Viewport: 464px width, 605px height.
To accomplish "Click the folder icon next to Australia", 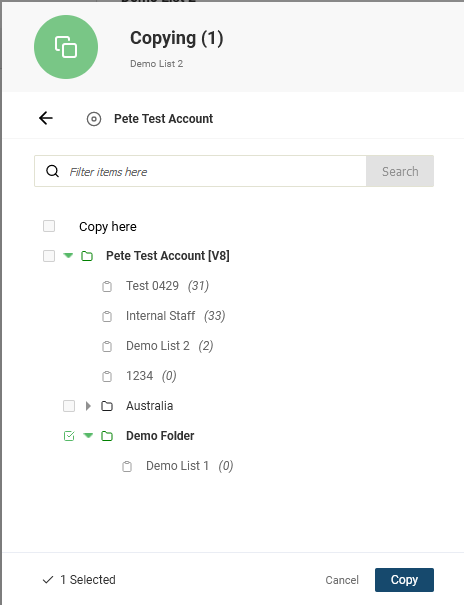I will 107,406.
